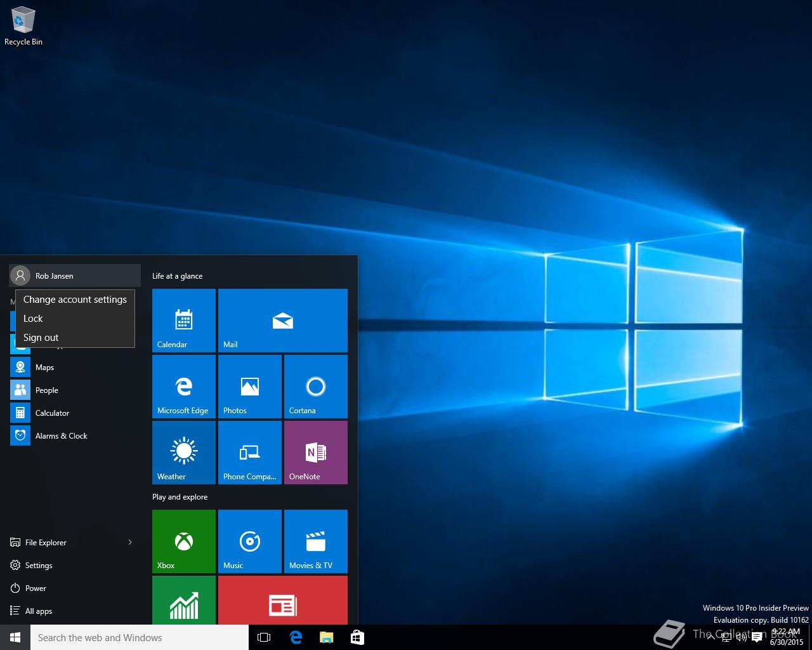The height and width of the screenshot is (650, 812).
Task: Open the green Money chart tile
Action: pos(184,600)
